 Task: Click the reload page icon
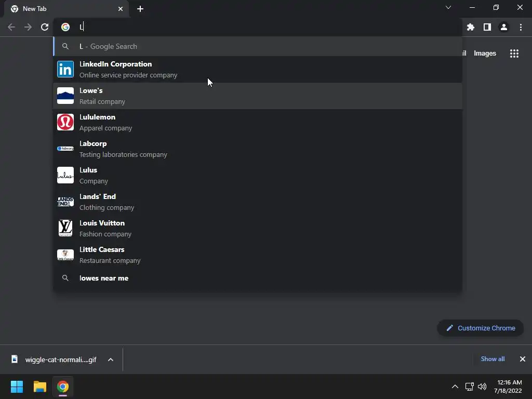coord(45,27)
